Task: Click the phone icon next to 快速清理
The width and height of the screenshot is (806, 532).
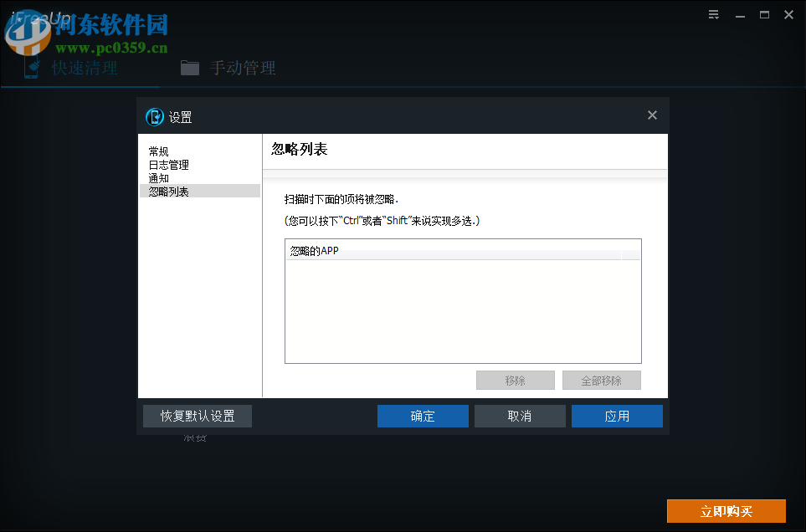Action: [30, 68]
